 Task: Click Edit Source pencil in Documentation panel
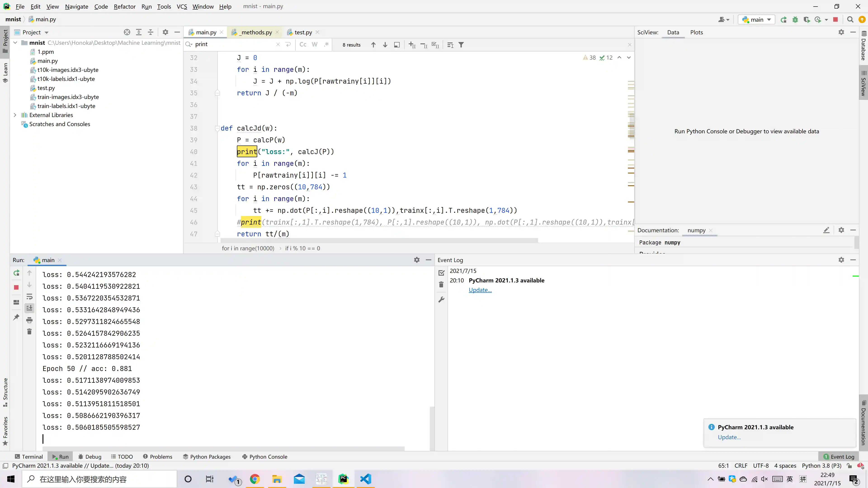pyautogui.click(x=826, y=230)
